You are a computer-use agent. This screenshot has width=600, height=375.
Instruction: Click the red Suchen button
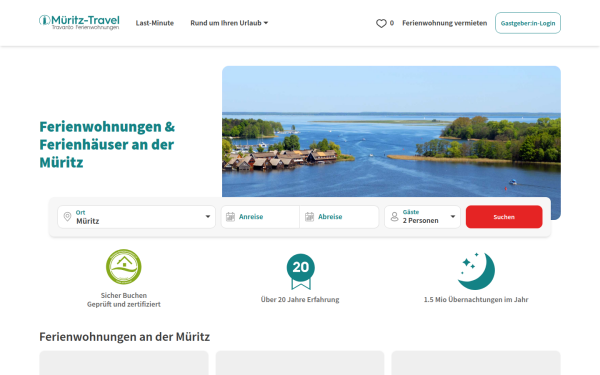tap(504, 217)
